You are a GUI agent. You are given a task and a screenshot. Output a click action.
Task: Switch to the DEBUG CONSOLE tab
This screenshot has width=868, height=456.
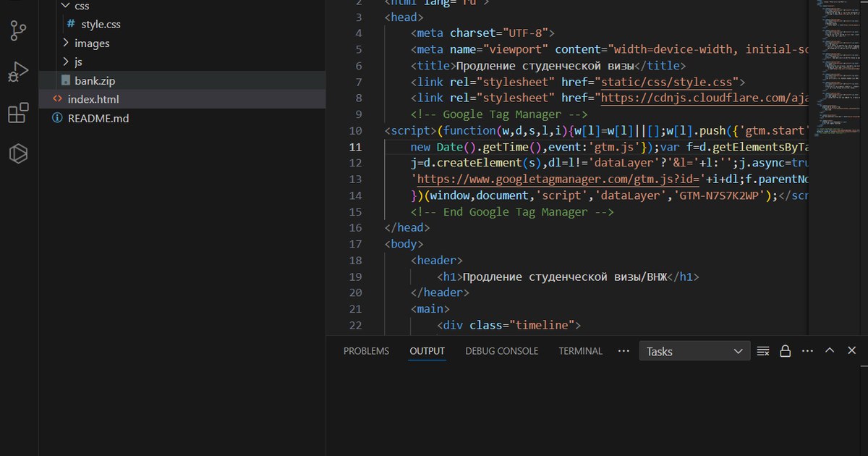pos(501,351)
